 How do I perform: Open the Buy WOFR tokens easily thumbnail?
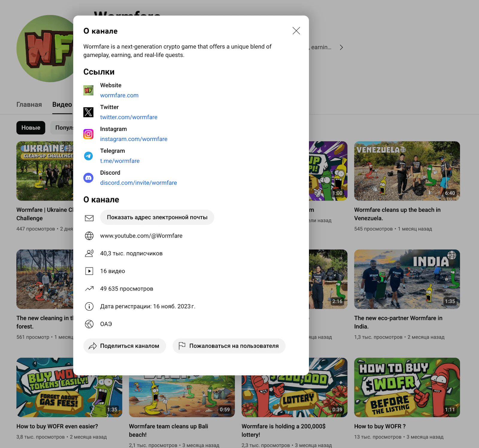[x=69, y=395]
